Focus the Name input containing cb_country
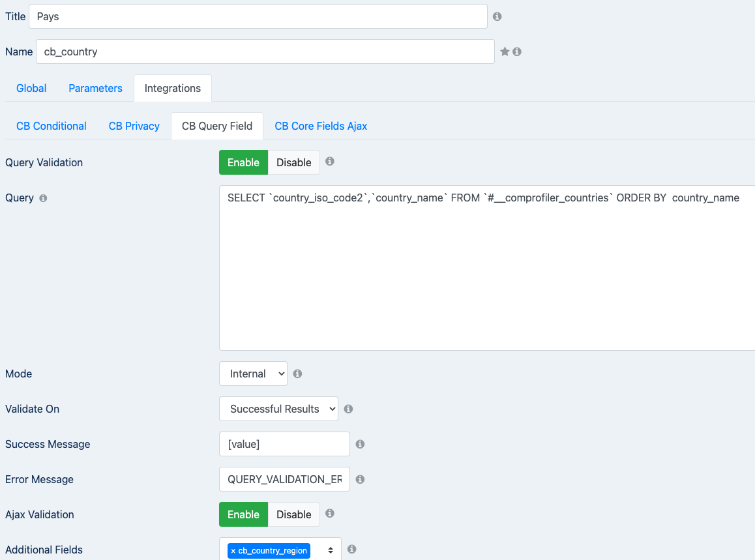 point(265,52)
